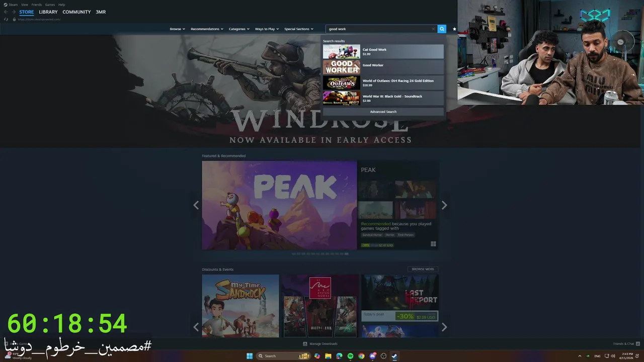Go to next featured game with right arrow
This screenshot has width=644, height=362.
point(444,205)
